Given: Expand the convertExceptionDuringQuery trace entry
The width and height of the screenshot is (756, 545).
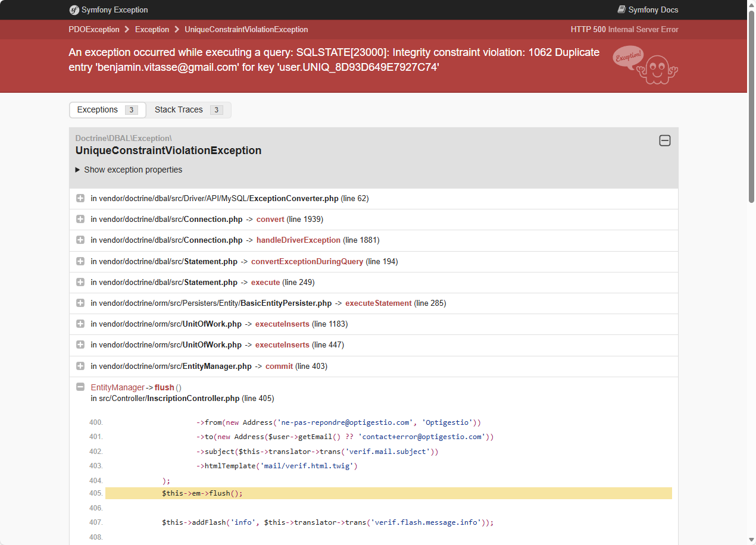Looking at the screenshot, I should (80, 261).
